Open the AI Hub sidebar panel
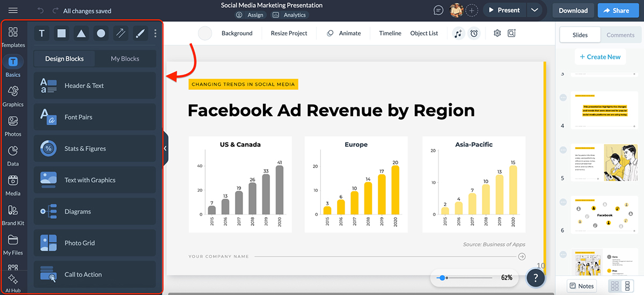644x295 pixels. coord(13,283)
